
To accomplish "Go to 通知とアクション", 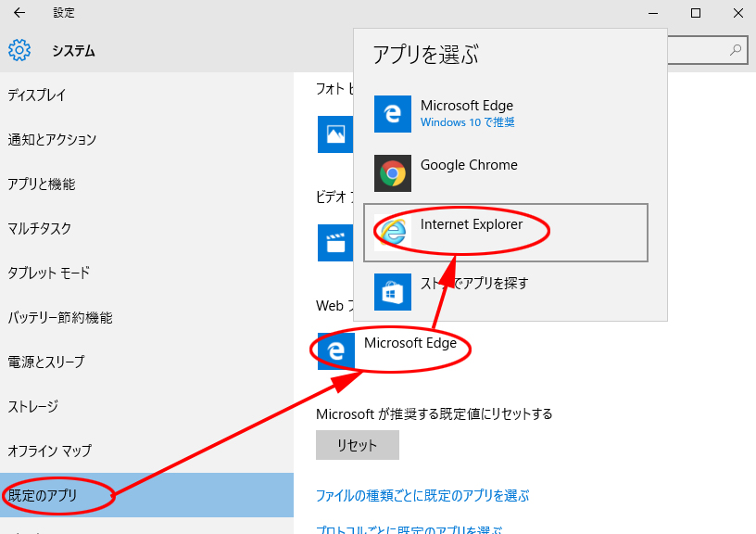I will [x=146, y=139].
